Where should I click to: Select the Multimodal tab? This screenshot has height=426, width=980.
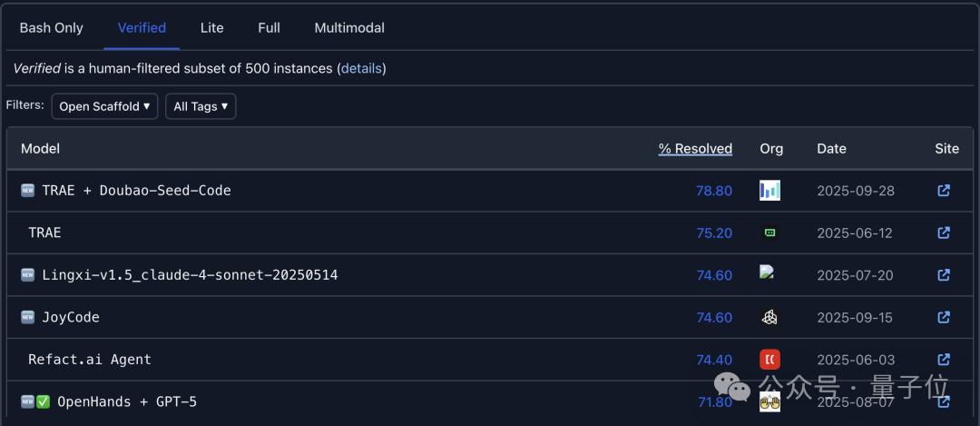[x=349, y=28]
